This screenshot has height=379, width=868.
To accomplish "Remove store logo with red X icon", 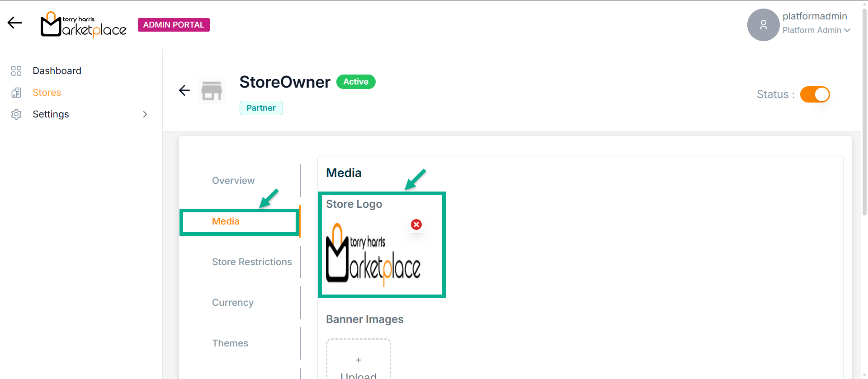I will point(416,225).
